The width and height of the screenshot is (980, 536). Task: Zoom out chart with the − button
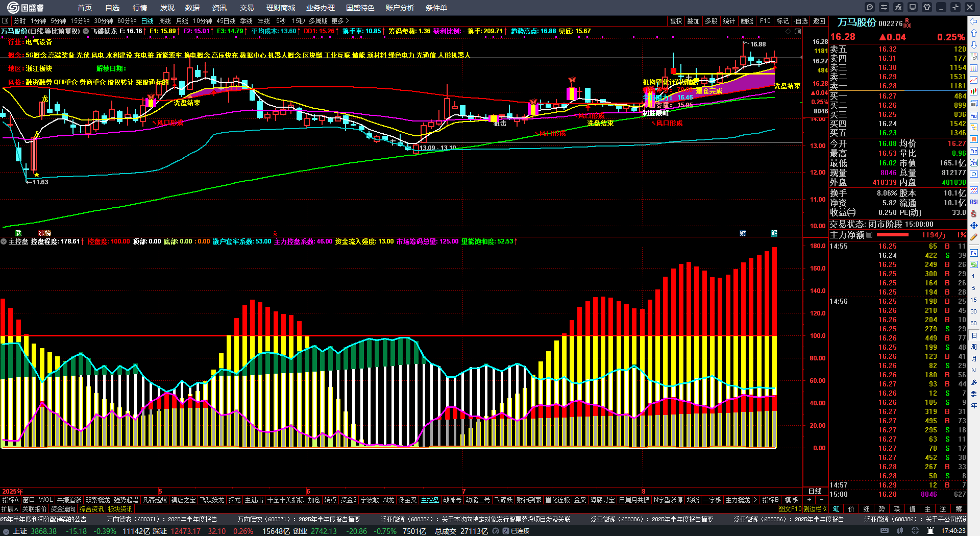[822, 500]
